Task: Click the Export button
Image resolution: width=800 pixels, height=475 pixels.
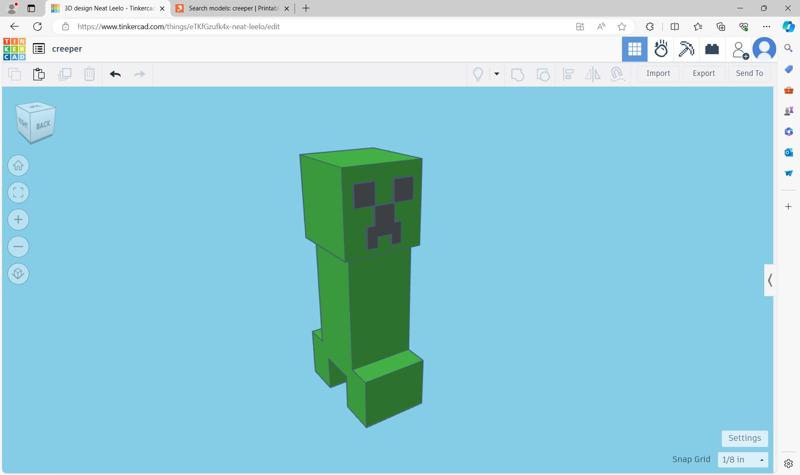Action: [x=704, y=73]
